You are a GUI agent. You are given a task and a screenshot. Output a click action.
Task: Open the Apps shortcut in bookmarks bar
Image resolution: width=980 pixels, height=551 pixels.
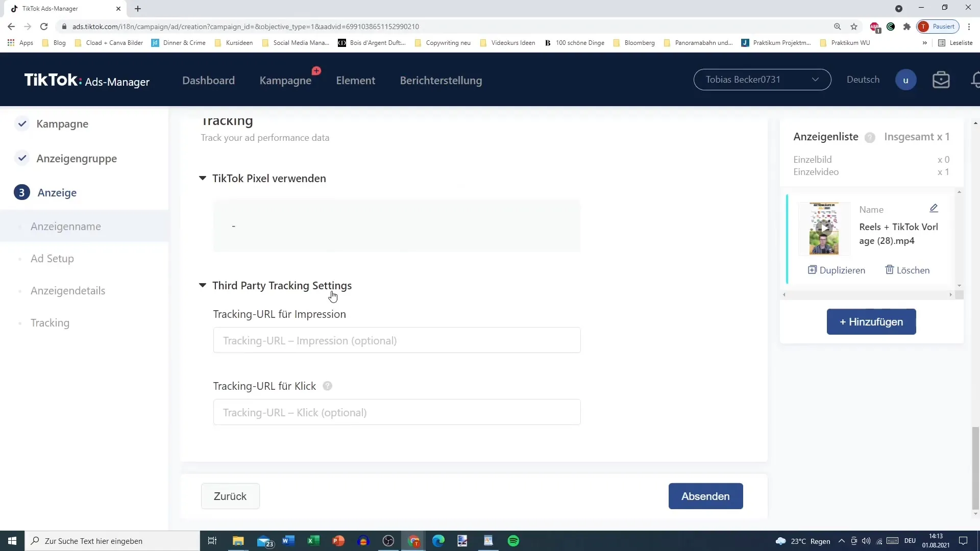[20, 43]
